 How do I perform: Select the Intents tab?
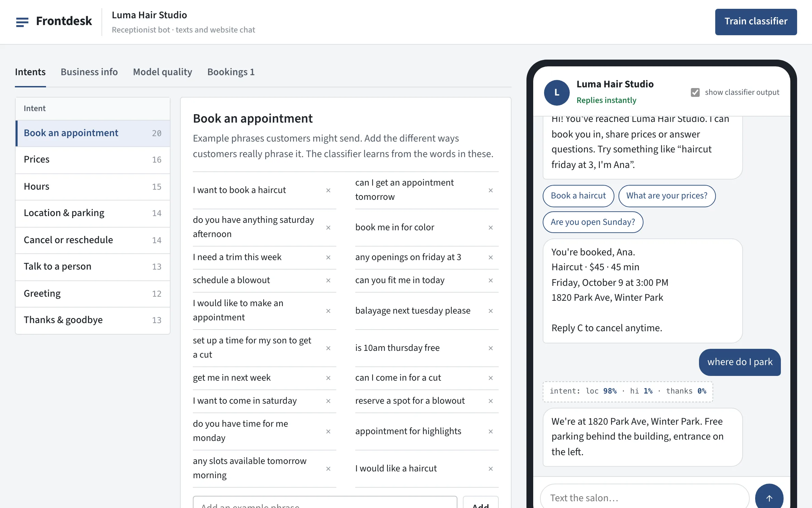[x=30, y=72]
